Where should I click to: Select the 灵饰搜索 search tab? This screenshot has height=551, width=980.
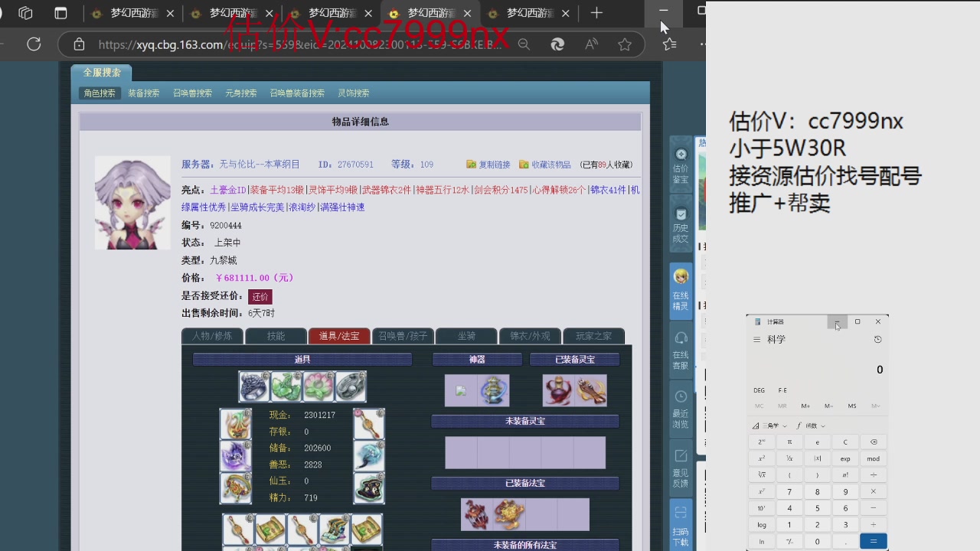pos(354,93)
